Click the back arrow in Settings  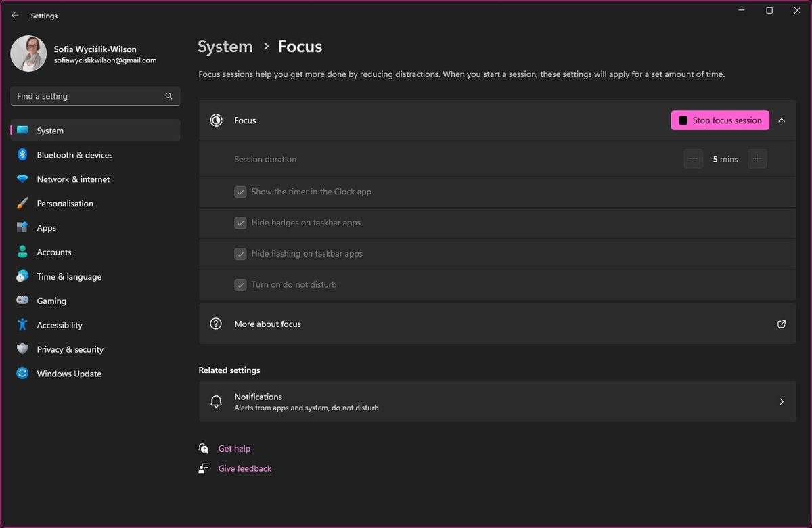(15, 16)
